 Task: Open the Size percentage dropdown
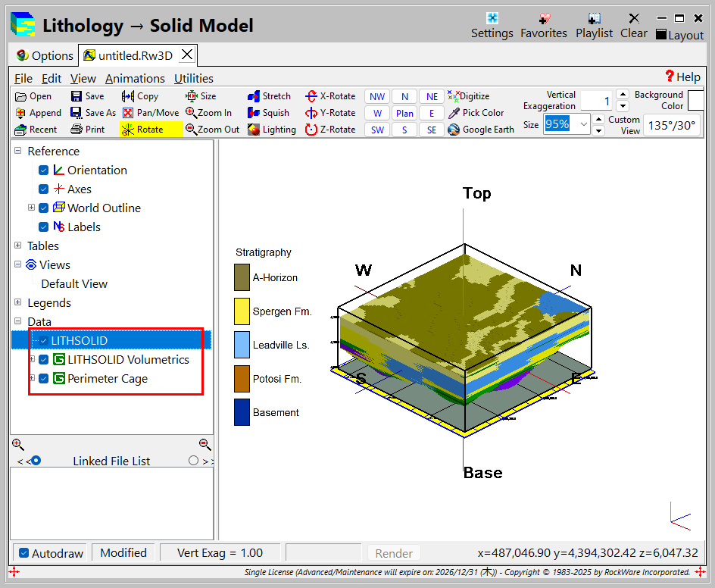[x=582, y=124]
